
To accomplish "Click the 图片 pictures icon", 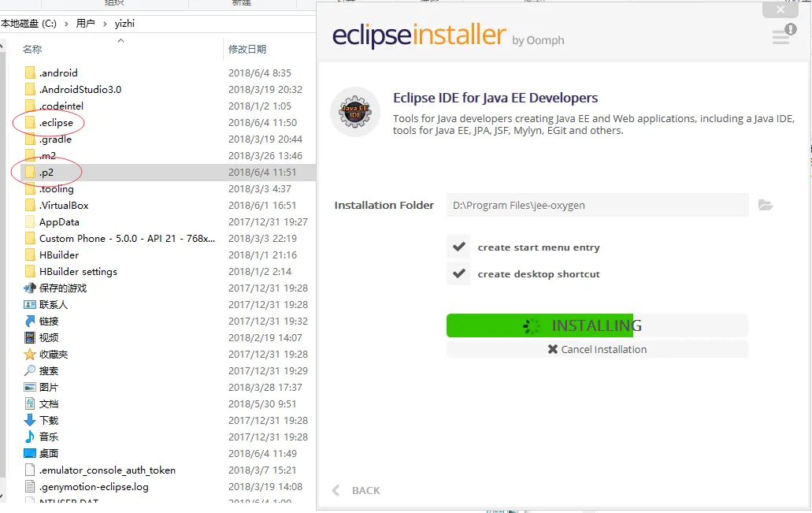I will tap(30, 387).
